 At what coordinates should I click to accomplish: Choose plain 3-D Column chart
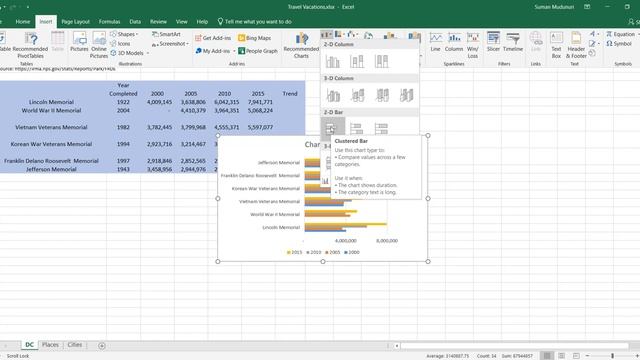pos(407,95)
